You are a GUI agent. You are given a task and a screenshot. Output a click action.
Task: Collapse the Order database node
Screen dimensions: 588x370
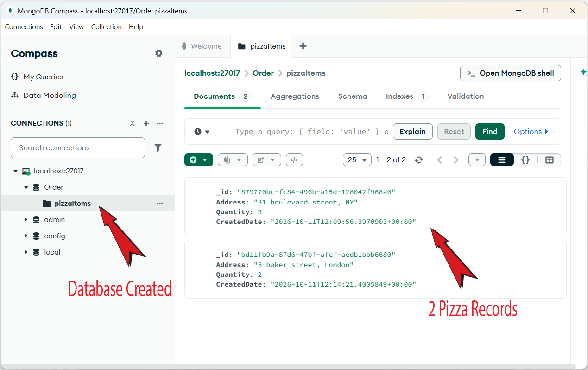tap(26, 187)
